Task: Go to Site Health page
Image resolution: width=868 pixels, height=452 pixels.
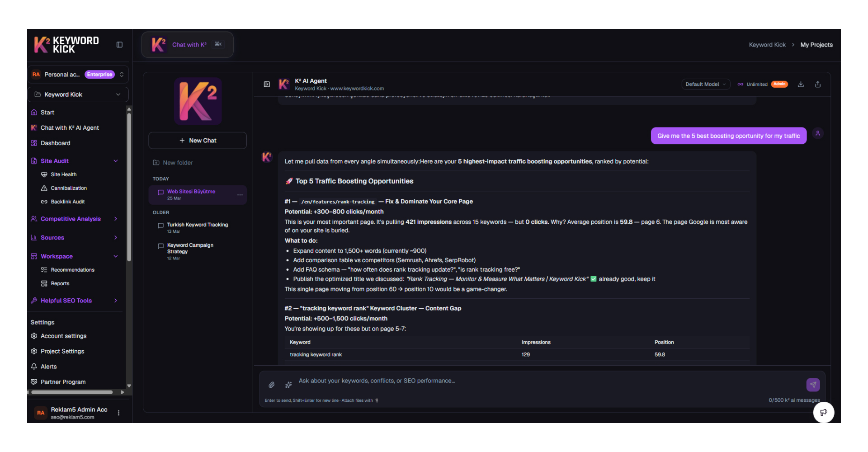Action: pos(63,175)
